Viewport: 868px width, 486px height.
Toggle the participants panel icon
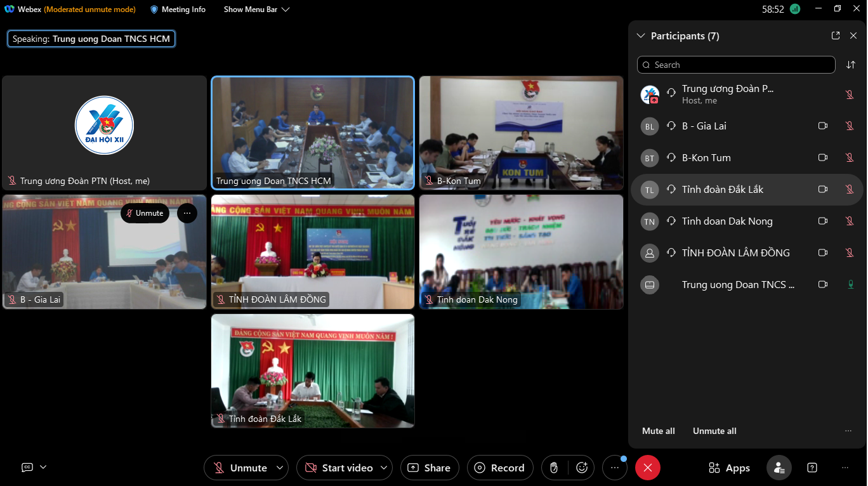pyautogui.click(x=779, y=468)
